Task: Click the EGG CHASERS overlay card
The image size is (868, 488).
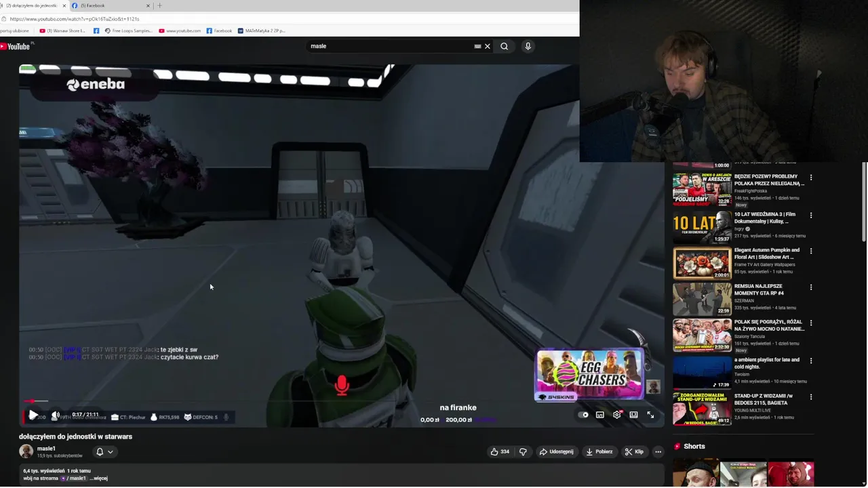Action: coord(589,375)
